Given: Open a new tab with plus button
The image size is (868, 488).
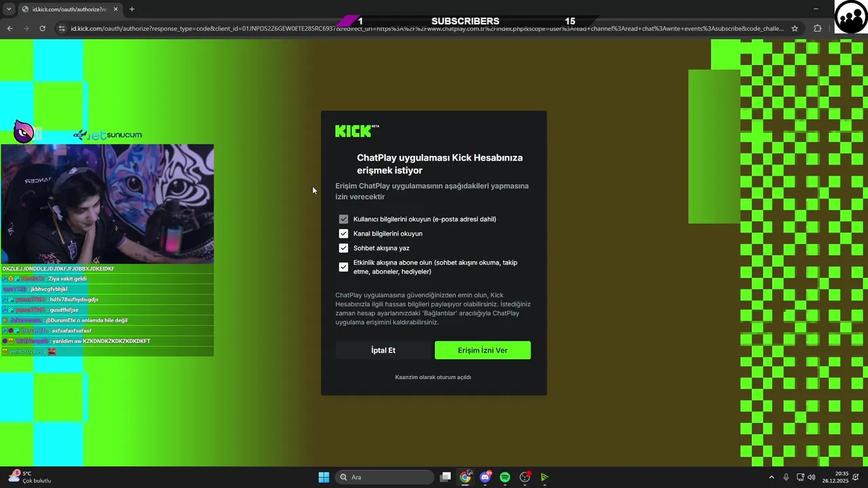Looking at the screenshot, I should 132,9.
